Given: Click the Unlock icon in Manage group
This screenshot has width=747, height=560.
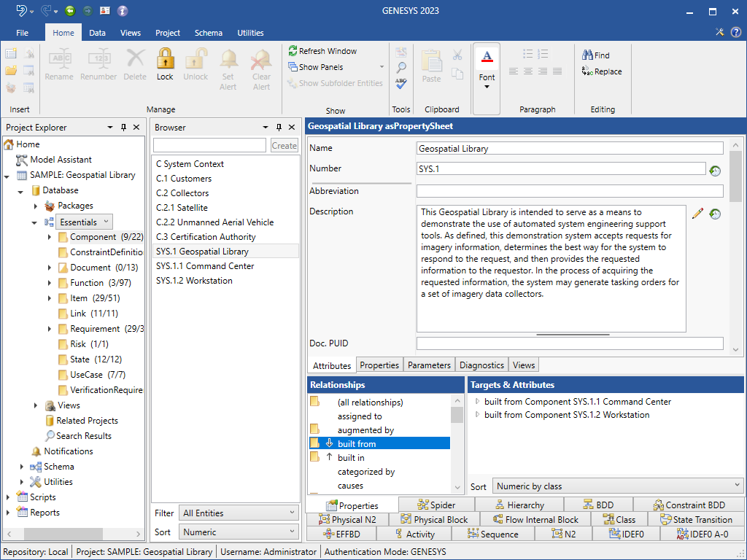Looking at the screenshot, I should click(196, 59).
